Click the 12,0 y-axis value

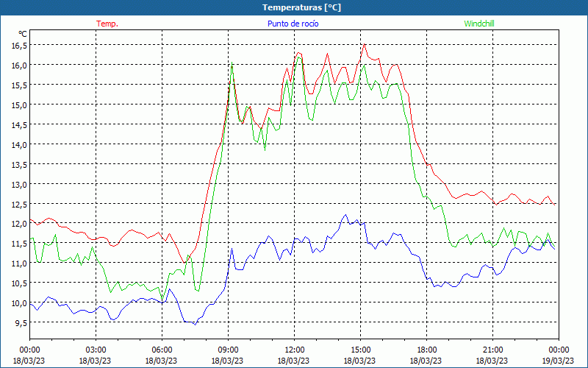(x=19, y=224)
